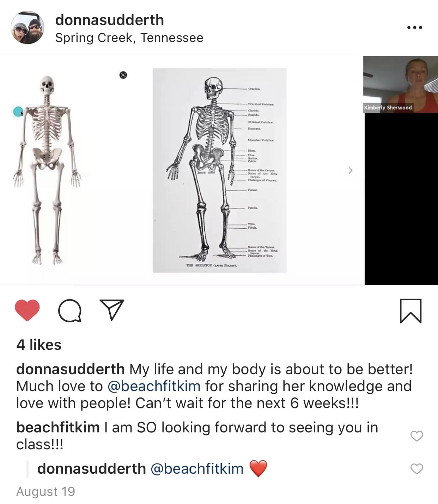
Task: Open @beachfitkim mention in caption
Action: pos(154,386)
